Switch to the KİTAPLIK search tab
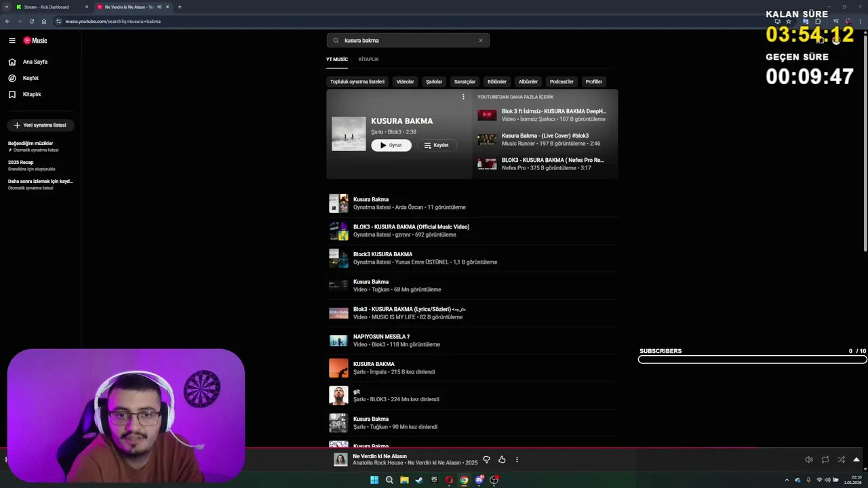868x488 pixels. coord(369,59)
